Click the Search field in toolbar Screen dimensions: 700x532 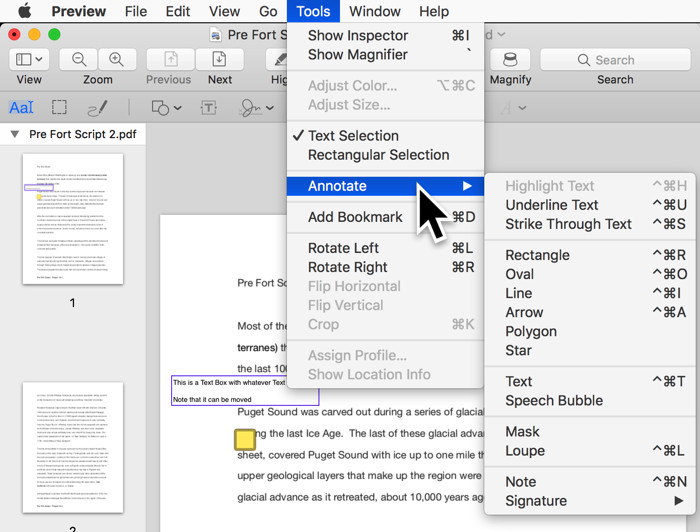click(x=615, y=59)
